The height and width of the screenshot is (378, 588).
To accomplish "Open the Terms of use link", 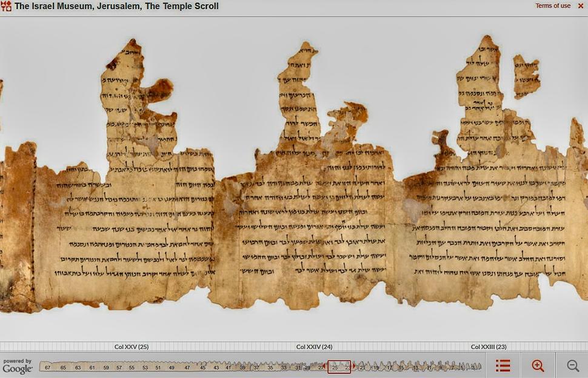I will coord(553,5).
